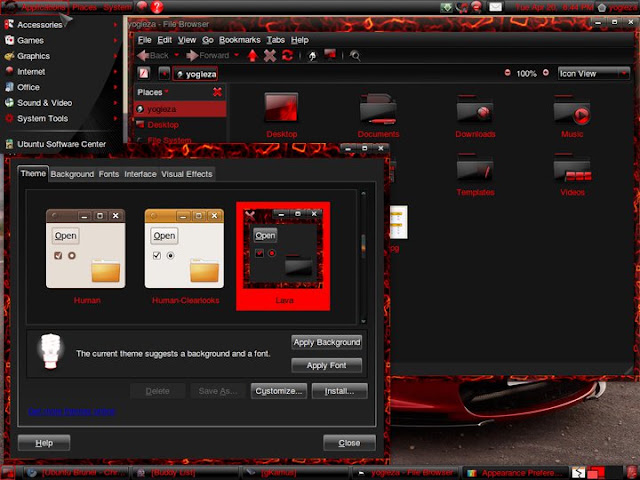Open the File menu in File Browser
The image size is (640, 480).
coord(144,40)
